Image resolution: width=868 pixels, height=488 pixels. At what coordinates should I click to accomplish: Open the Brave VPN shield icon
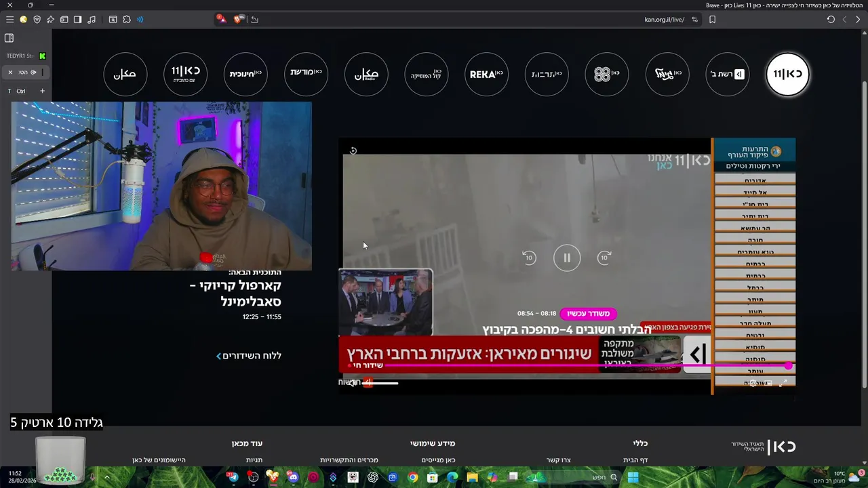point(37,20)
